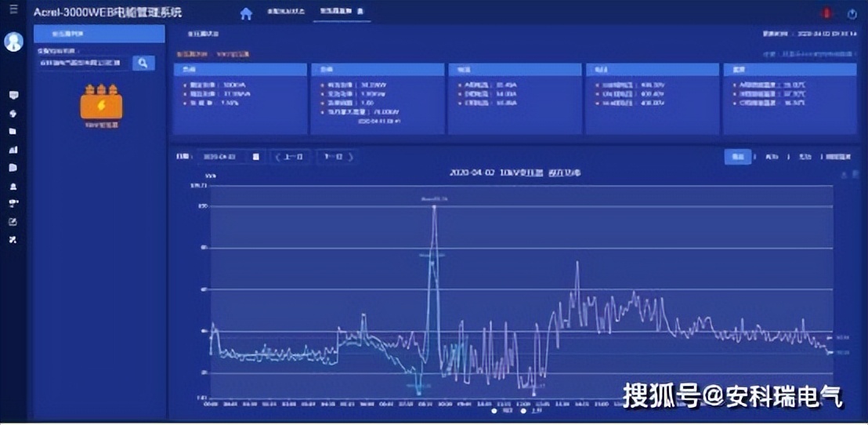The image size is (868, 425).
Task: Click the A-phase winding temperature row
Action: click(x=771, y=85)
